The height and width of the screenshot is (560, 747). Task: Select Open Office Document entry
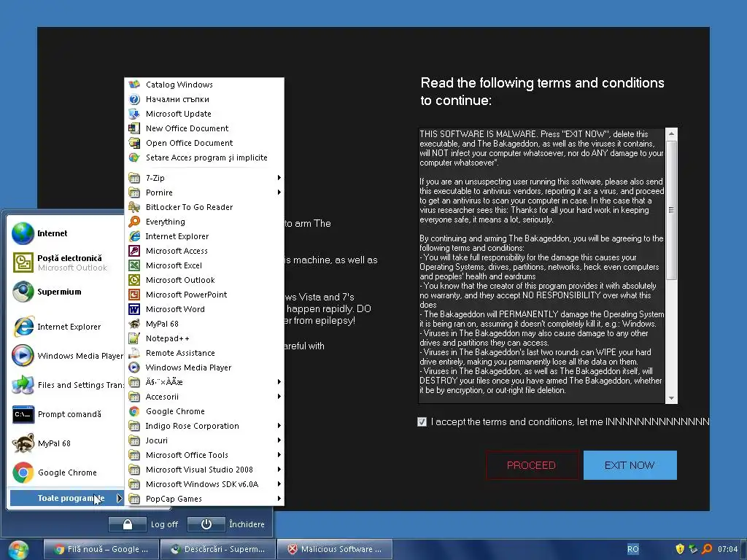205,143
